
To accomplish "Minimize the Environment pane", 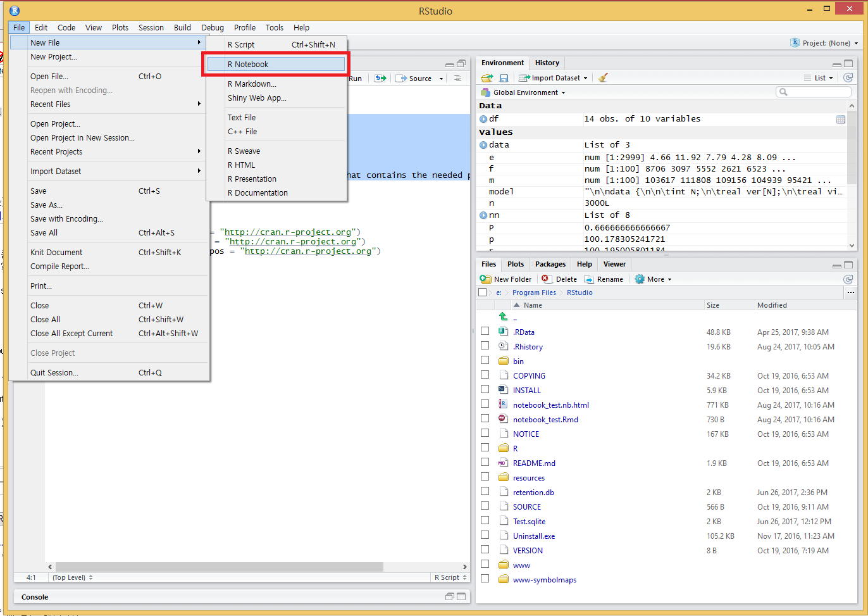I will 836,64.
